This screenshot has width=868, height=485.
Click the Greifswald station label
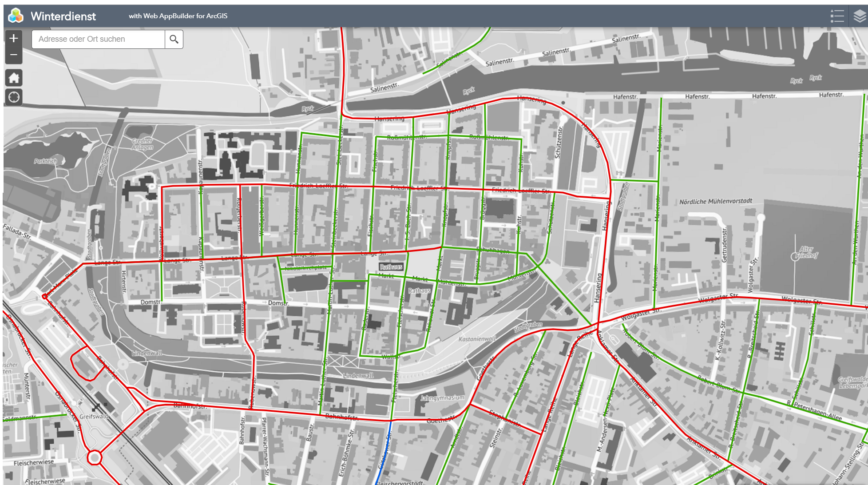(94, 417)
